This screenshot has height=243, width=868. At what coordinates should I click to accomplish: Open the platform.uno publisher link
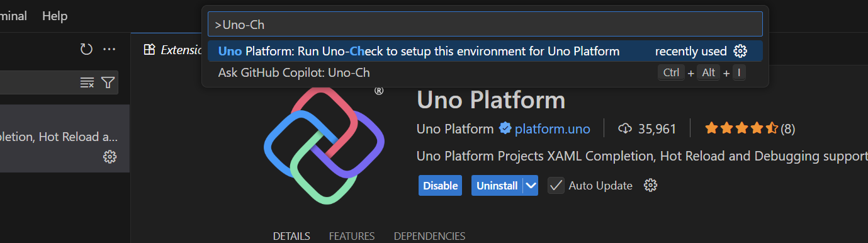coord(552,129)
